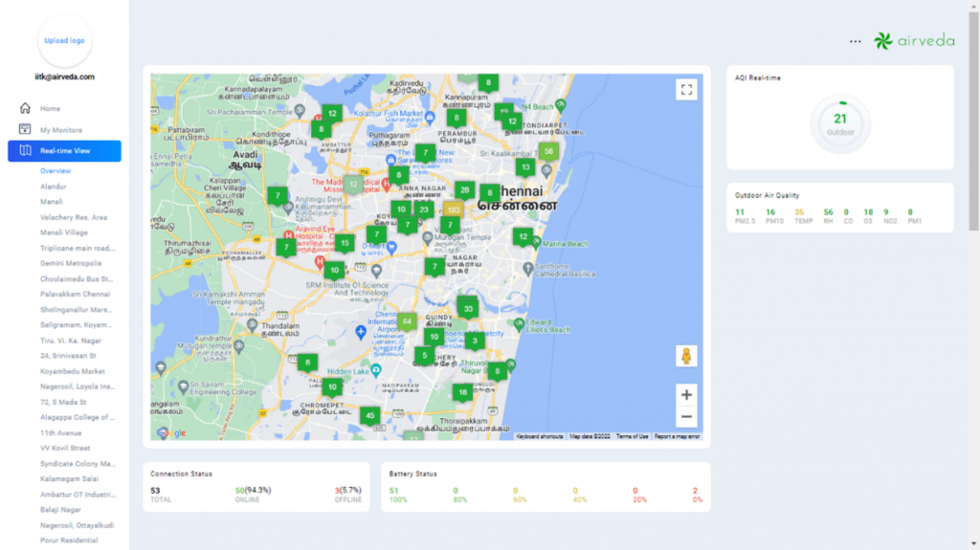Open Velachery Res. Area monitor

(x=73, y=217)
